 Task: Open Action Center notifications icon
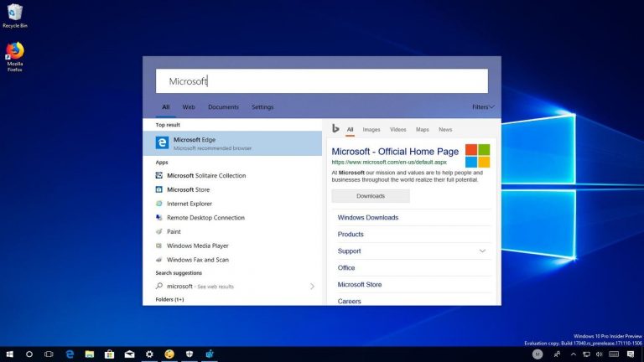[x=631, y=354]
